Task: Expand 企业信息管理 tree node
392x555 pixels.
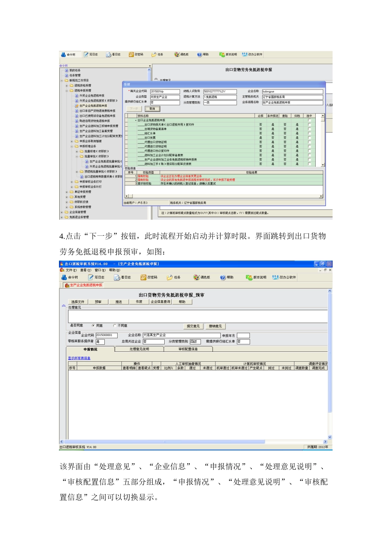Action: 62,212
